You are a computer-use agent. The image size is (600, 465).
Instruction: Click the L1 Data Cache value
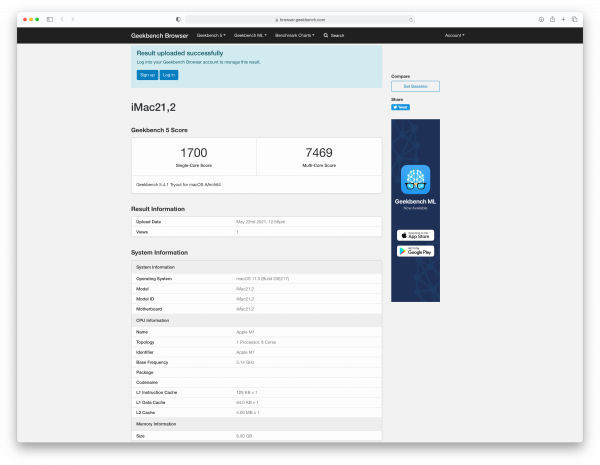pyautogui.click(x=247, y=403)
